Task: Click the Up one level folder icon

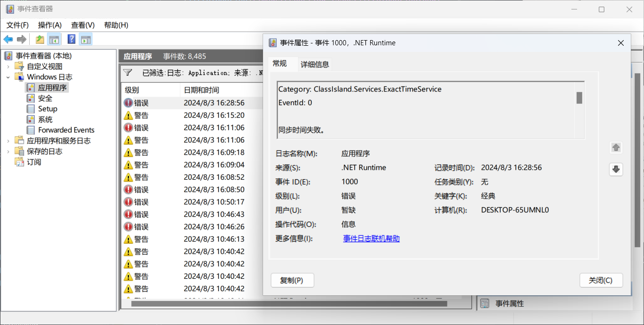Action: pyautogui.click(x=40, y=40)
